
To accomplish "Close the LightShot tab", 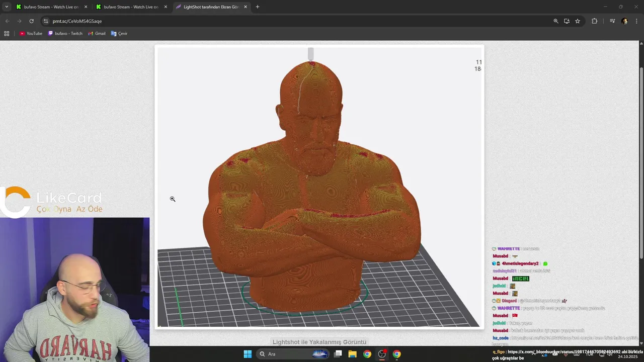I will [x=246, y=7].
